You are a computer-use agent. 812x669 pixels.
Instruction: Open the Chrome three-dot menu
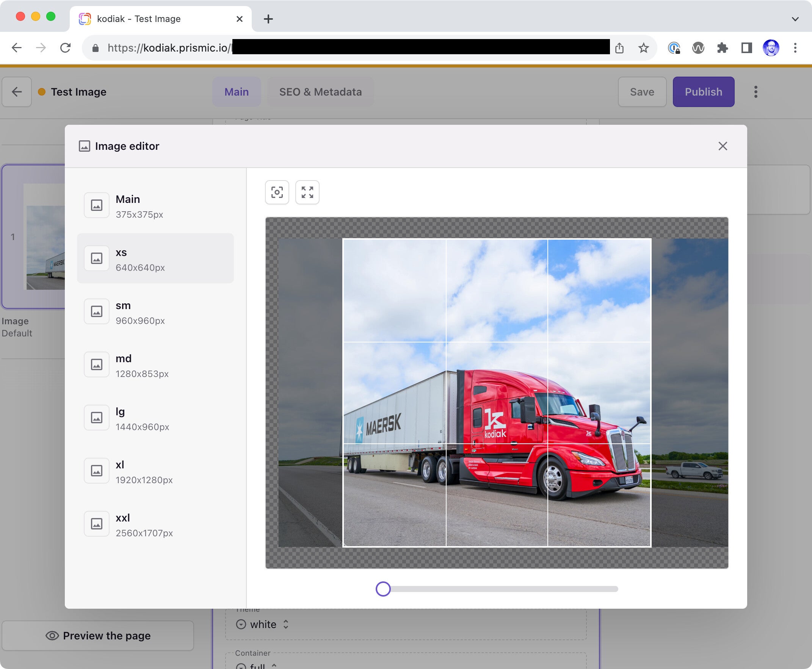(795, 48)
